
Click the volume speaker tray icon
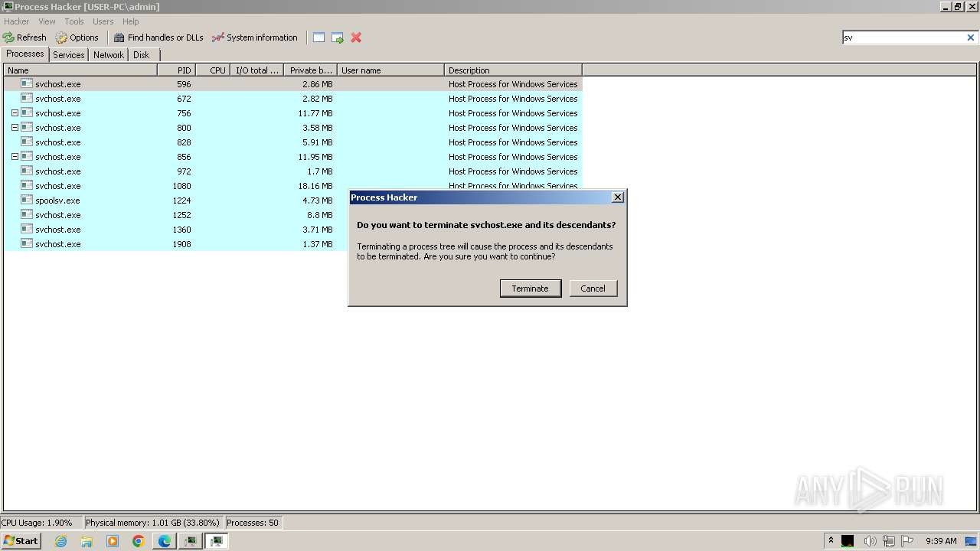(x=870, y=541)
